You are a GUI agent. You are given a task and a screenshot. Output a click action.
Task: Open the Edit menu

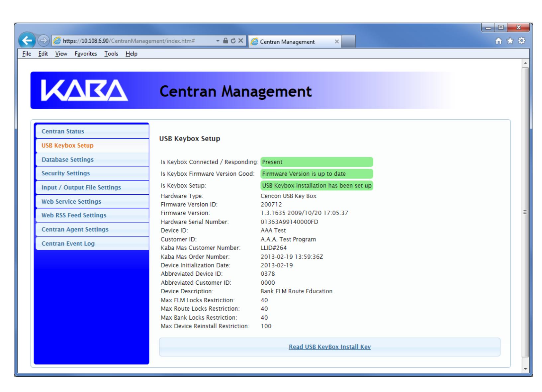click(x=43, y=54)
